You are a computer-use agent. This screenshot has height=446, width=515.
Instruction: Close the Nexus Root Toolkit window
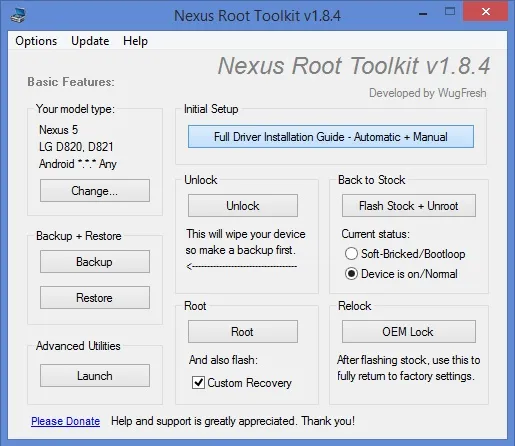pos(486,12)
